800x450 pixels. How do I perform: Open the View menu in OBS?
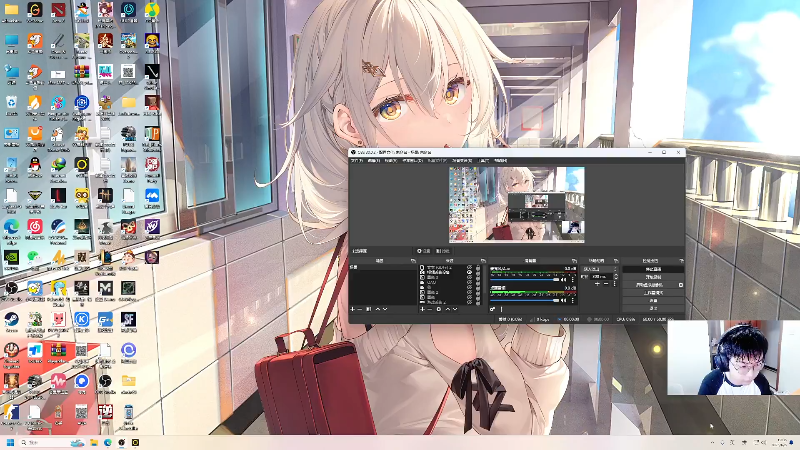(391, 161)
